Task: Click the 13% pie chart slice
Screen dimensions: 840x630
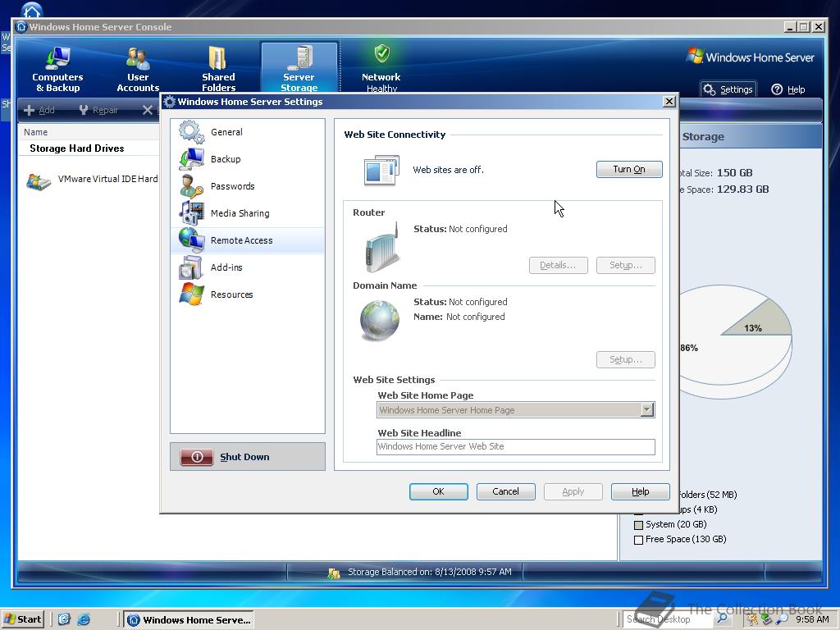Action: (x=760, y=322)
